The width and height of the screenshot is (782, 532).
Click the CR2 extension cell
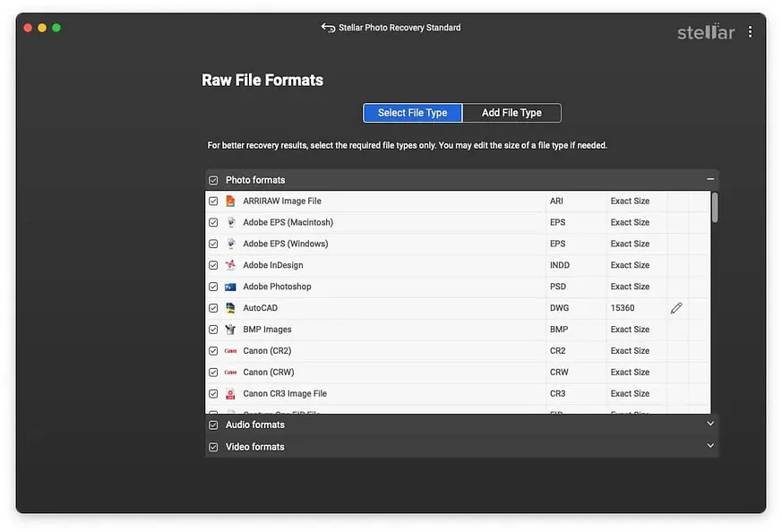point(557,351)
